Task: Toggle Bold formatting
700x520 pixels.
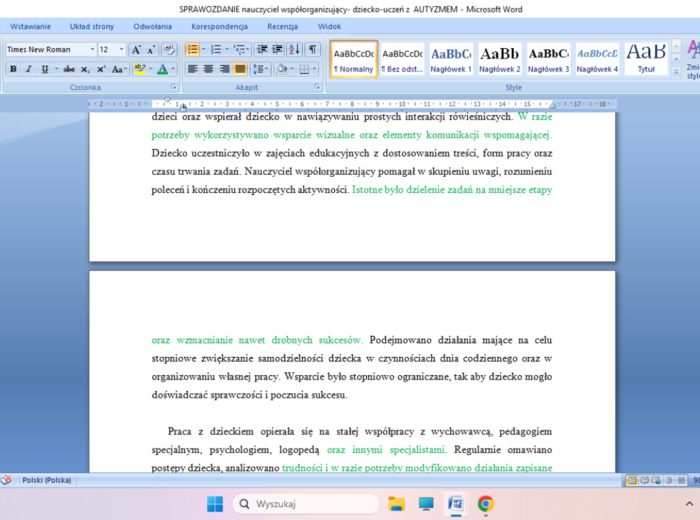Action: tap(13, 69)
